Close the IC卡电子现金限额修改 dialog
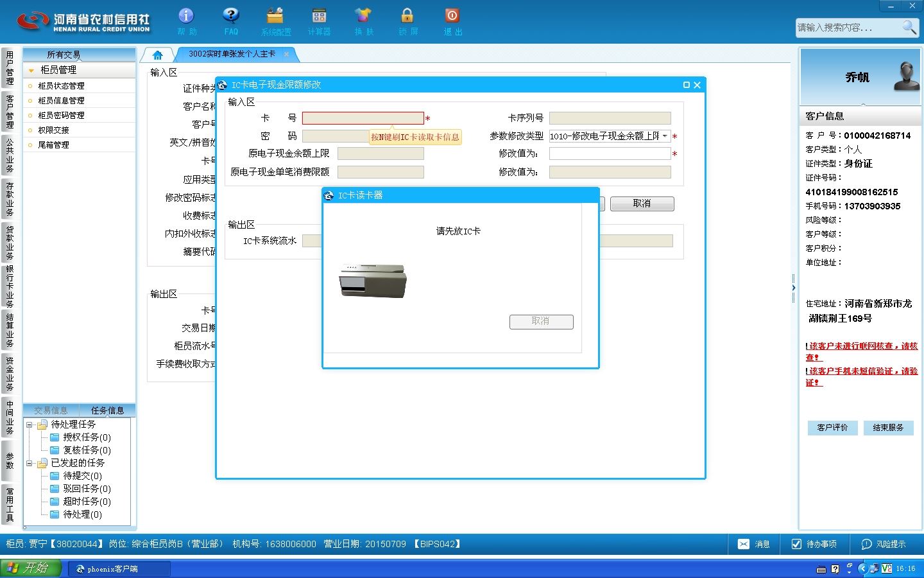The image size is (924, 578). click(x=697, y=85)
